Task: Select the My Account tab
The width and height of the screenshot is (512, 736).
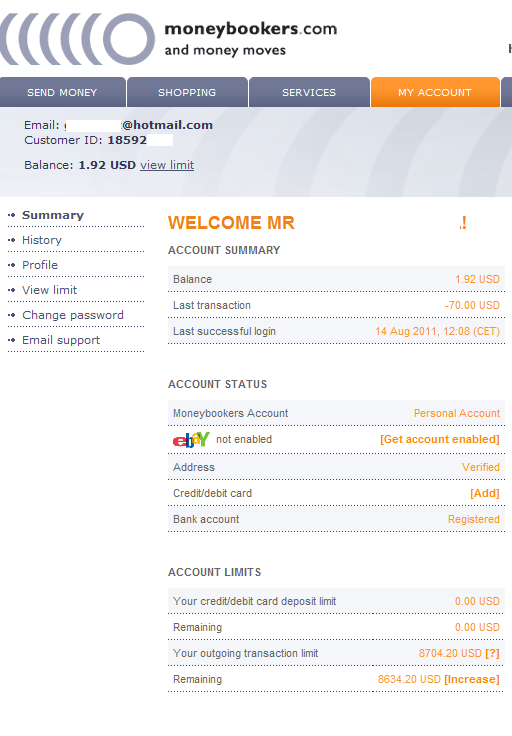Action: [x=435, y=92]
